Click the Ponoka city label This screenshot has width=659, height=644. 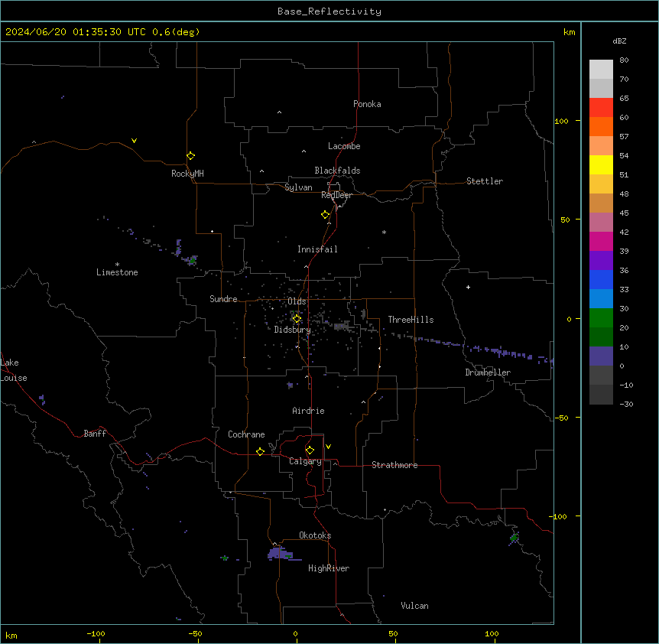367,104
